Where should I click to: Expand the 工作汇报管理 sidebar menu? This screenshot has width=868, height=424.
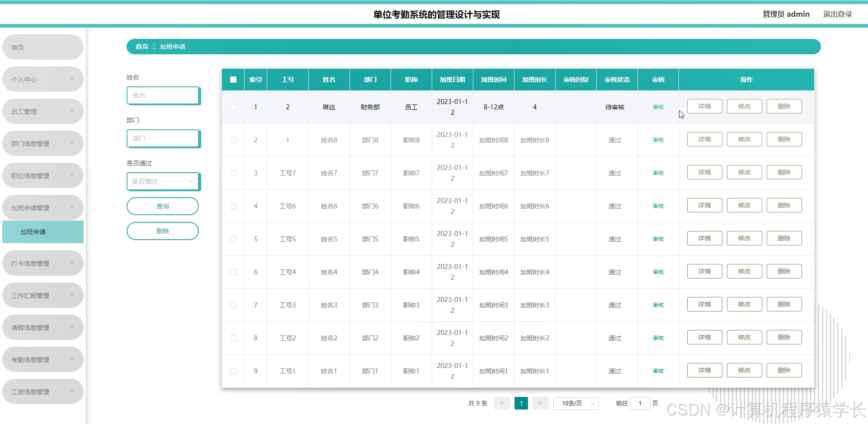pyautogui.click(x=43, y=295)
